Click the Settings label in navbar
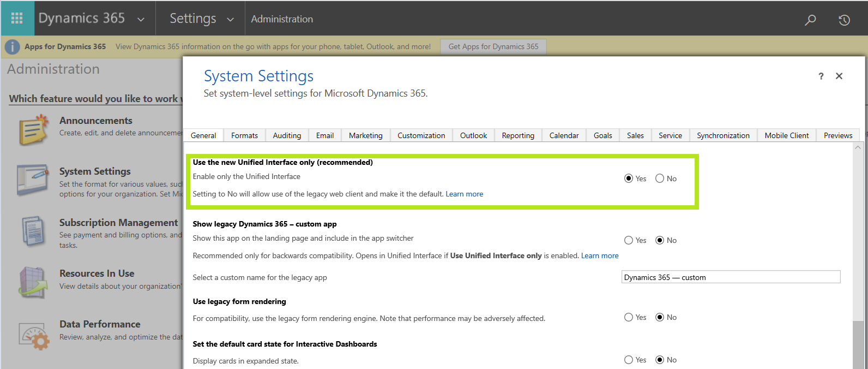The height and width of the screenshot is (369, 868). [x=193, y=19]
